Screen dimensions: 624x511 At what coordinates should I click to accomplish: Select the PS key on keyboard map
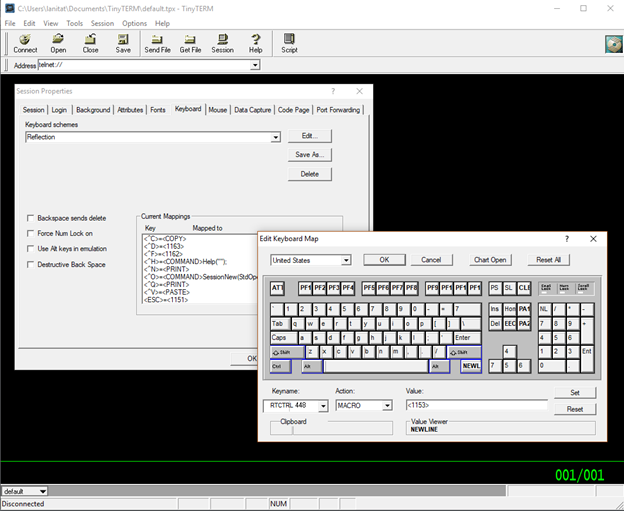pos(495,288)
